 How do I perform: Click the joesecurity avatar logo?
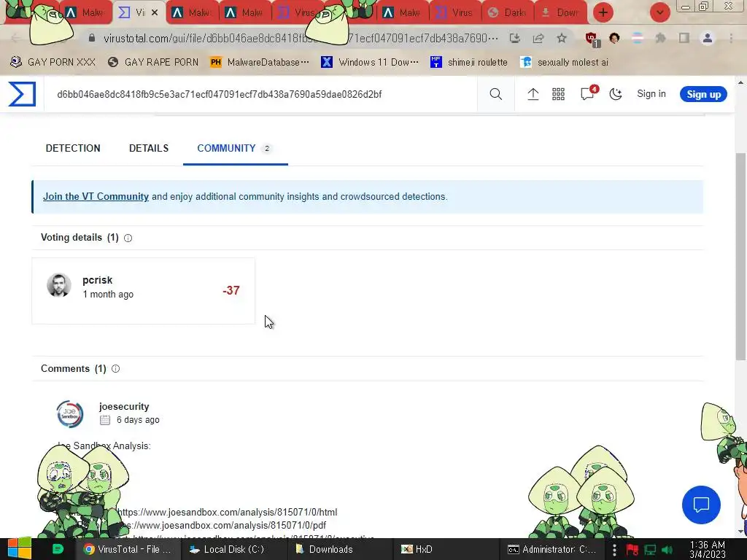70,414
